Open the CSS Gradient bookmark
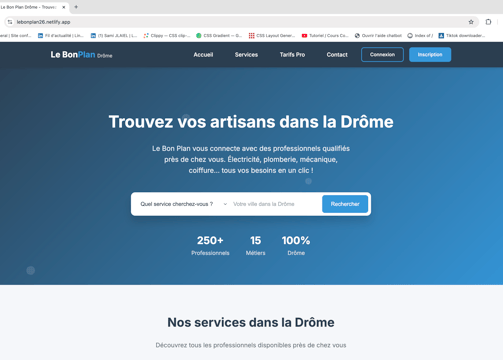This screenshot has height=360, width=503. [x=219, y=35]
